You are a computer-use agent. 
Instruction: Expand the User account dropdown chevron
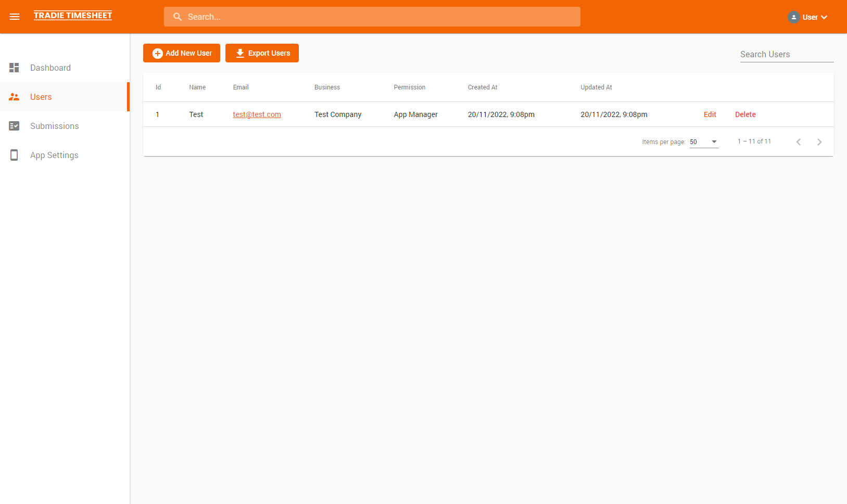(824, 17)
